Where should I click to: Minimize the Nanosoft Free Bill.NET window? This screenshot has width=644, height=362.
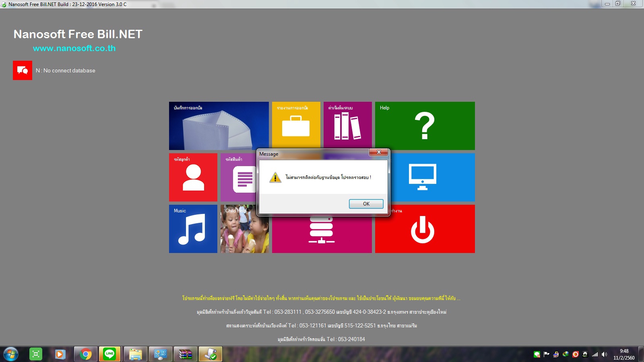tap(607, 4)
